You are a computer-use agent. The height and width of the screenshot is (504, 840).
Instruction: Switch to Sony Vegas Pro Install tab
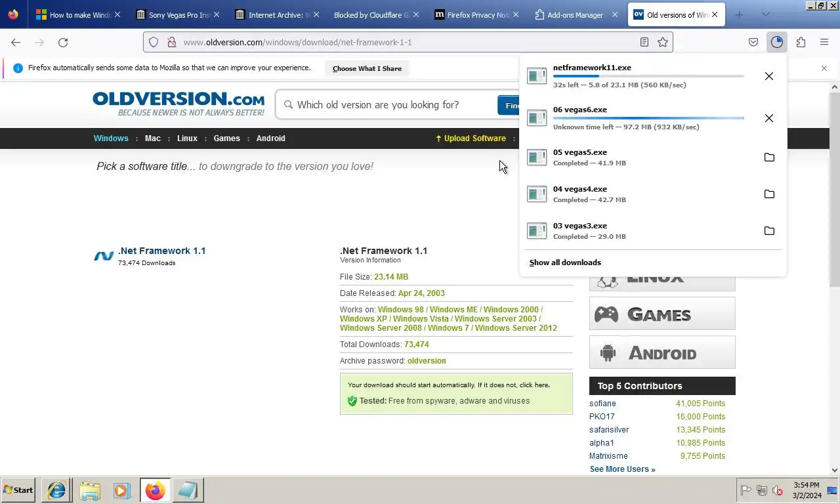point(177,14)
